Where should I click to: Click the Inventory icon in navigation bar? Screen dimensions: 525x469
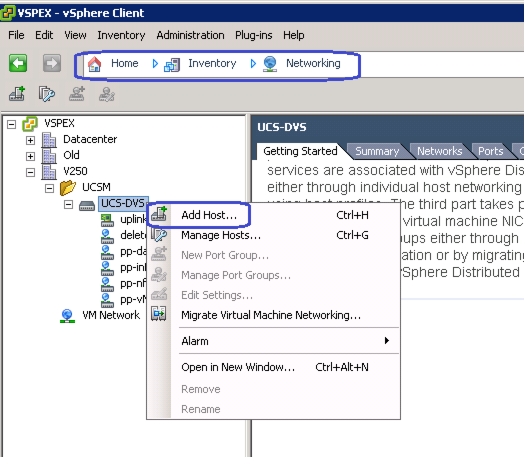172,64
